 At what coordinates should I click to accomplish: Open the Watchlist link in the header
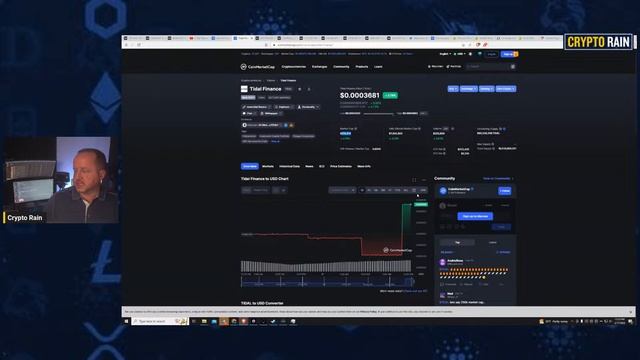pyautogui.click(x=435, y=67)
